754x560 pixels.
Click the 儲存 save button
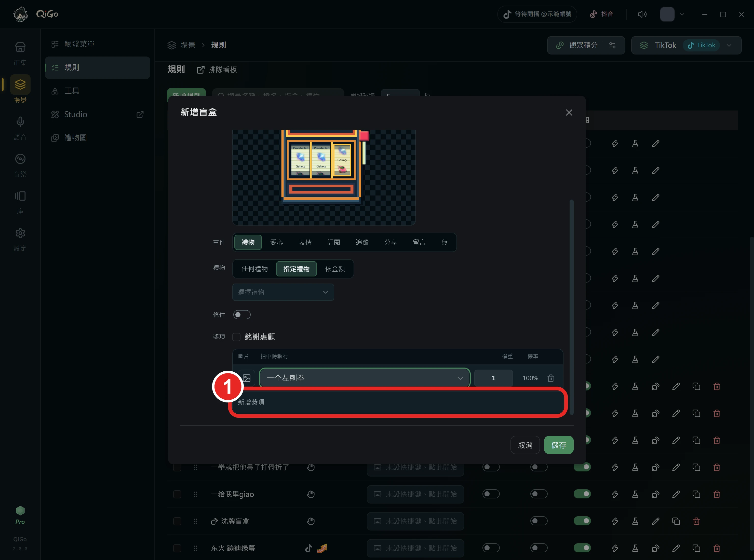point(558,445)
